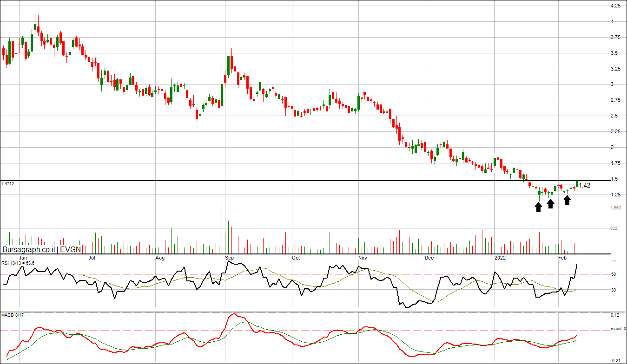Click the rightmost black up arrow marker
Image resolution: width=627 pixels, height=364 pixels.
pos(567,200)
